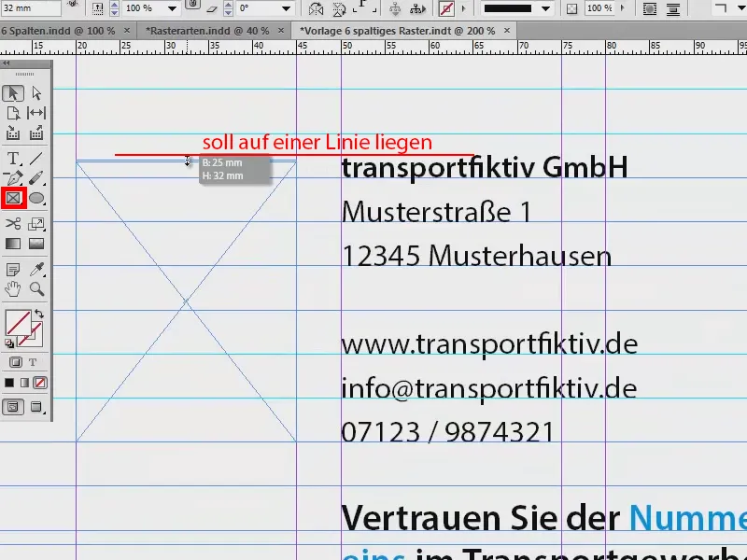
Task: Reset to default fill and stroke
Action: (9, 343)
